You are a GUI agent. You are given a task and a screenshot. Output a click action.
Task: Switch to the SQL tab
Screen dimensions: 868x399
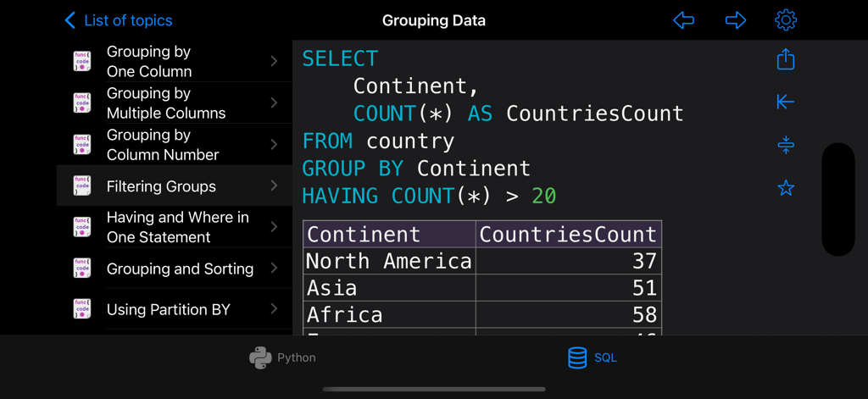click(x=592, y=358)
